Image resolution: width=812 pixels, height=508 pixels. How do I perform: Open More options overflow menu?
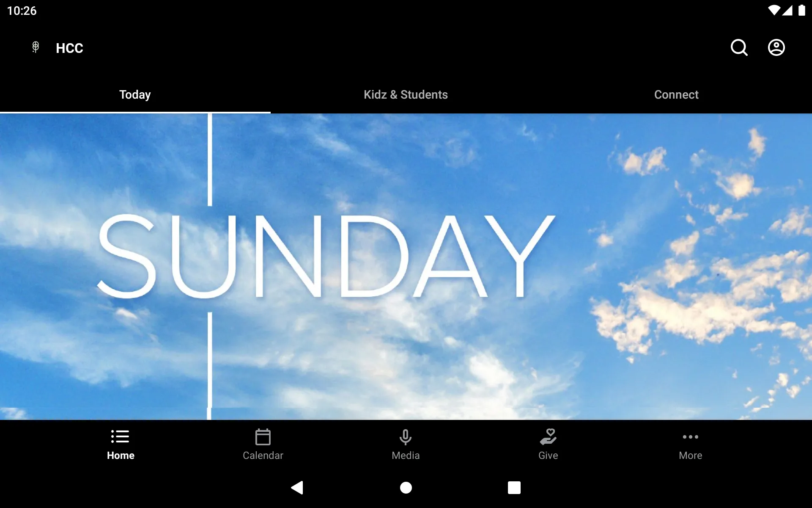pyautogui.click(x=690, y=444)
